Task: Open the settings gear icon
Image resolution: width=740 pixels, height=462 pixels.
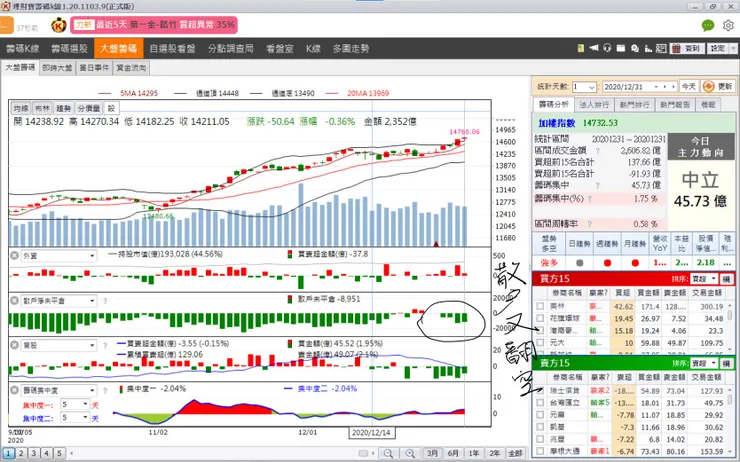Action: point(728,25)
